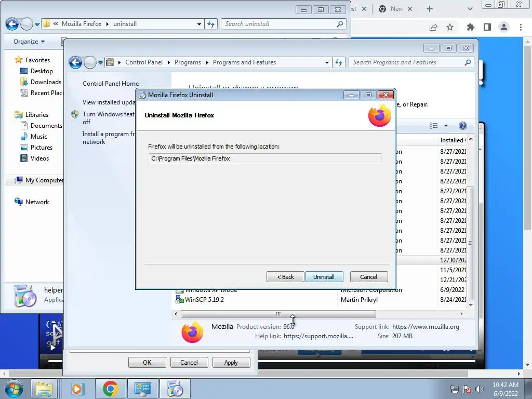Expand the Explorer address bar dropdown
Viewport: 532px width, 399px height.
click(199, 24)
